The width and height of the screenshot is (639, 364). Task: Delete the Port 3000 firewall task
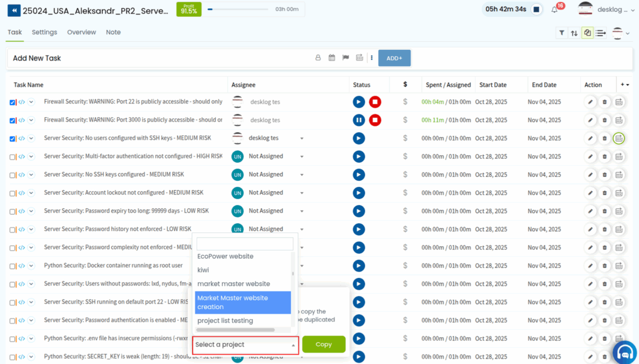coord(605,120)
